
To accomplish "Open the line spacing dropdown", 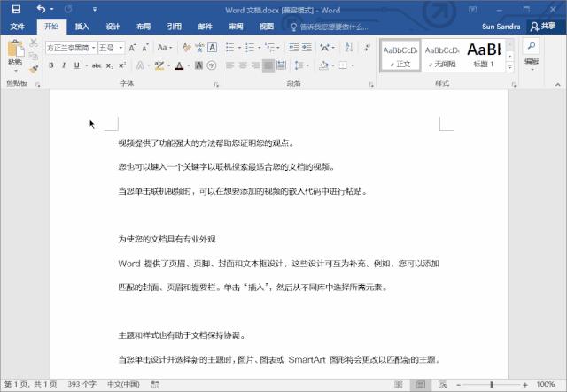I will [x=302, y=65].
